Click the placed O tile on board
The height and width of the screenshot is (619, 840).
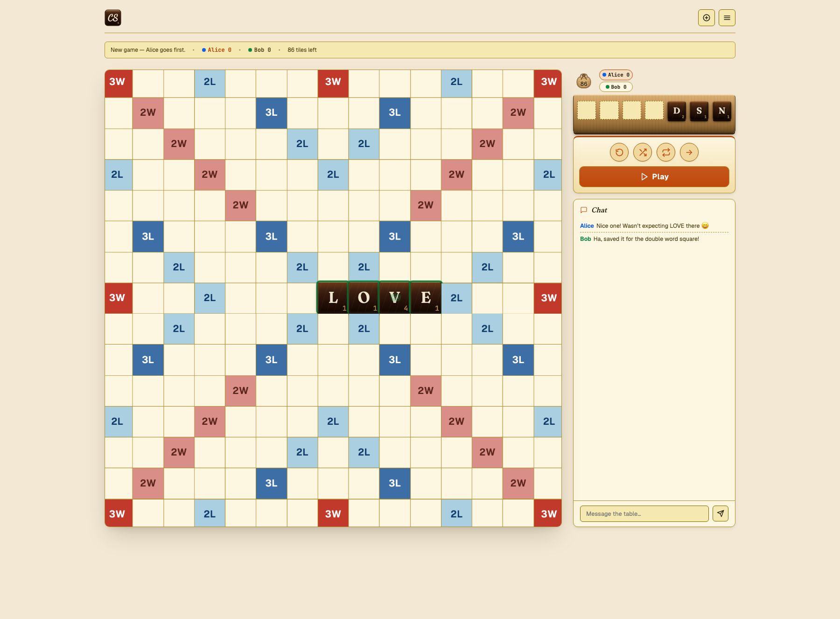tap(364, 297)
